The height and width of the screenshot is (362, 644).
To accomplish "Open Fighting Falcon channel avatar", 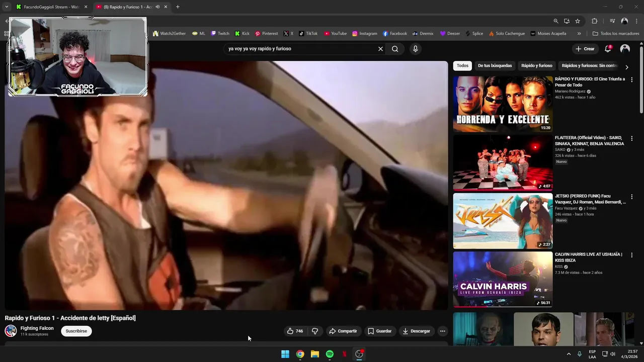I will tap(11, 331).
